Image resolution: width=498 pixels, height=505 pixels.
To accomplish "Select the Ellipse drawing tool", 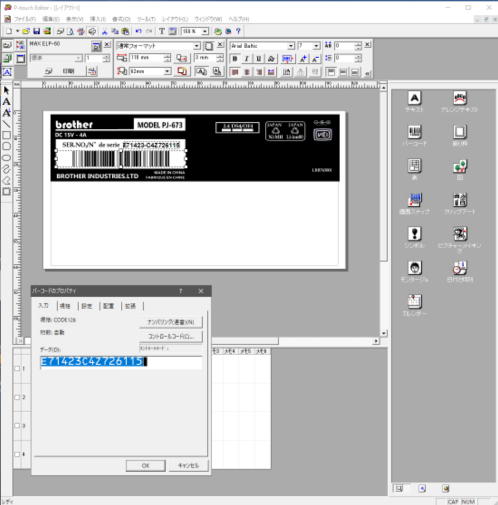I will pos(6,158).
